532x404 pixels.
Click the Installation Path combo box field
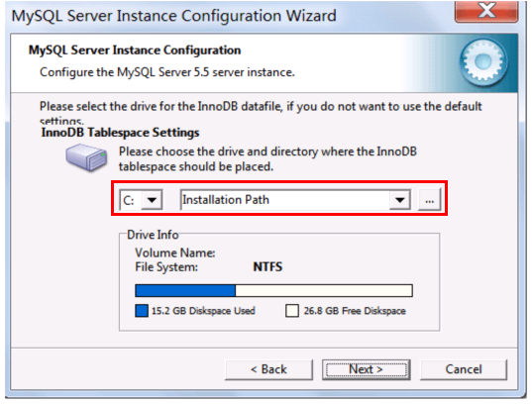click(x=295, y=200)
